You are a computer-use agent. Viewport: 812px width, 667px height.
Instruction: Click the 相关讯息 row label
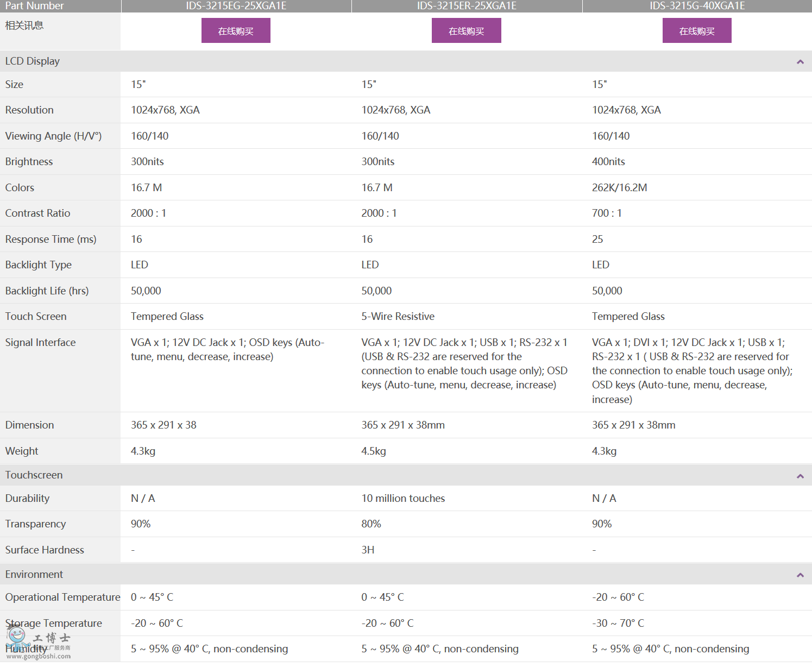click(24, 26)
